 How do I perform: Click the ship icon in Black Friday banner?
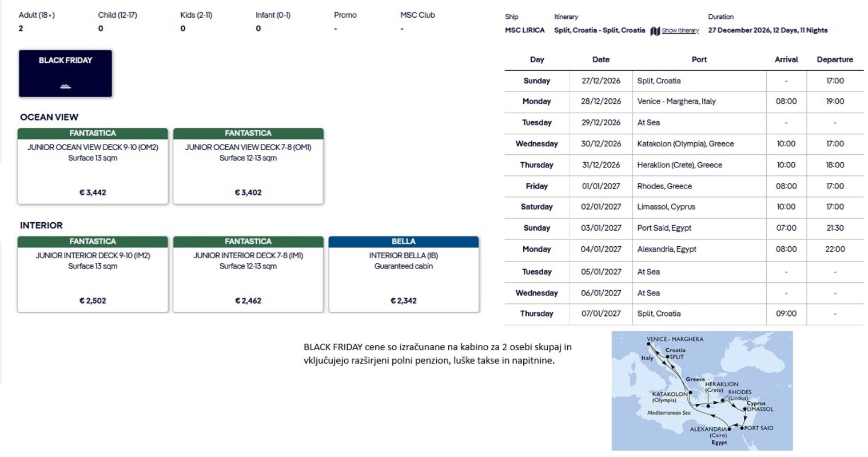coord(65,86)
